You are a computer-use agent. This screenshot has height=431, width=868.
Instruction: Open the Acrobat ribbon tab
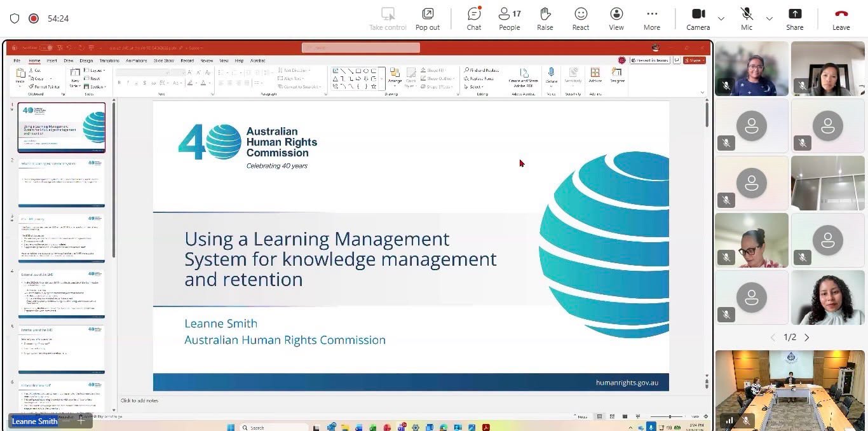(x=257, y=60)
